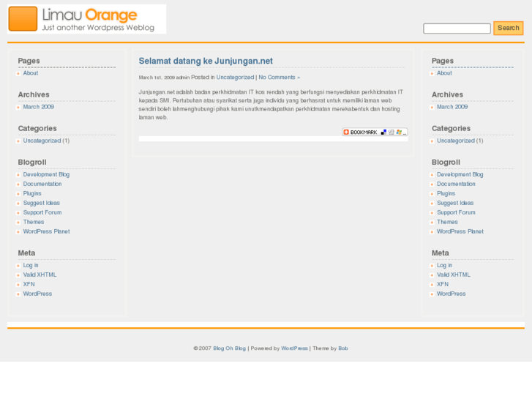The height and width of the screenshot is (399, 532).
Task: Open Themes in the right Blogroll
Action: coord(448,222)
